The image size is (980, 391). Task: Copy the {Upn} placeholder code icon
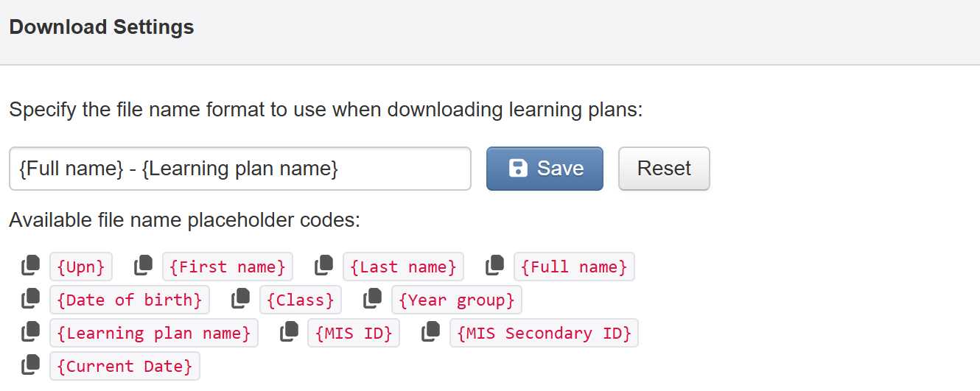pos(30,265)
